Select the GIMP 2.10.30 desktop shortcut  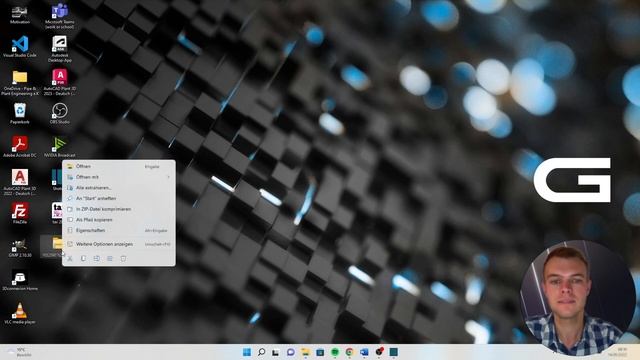[x=20, y=247]
